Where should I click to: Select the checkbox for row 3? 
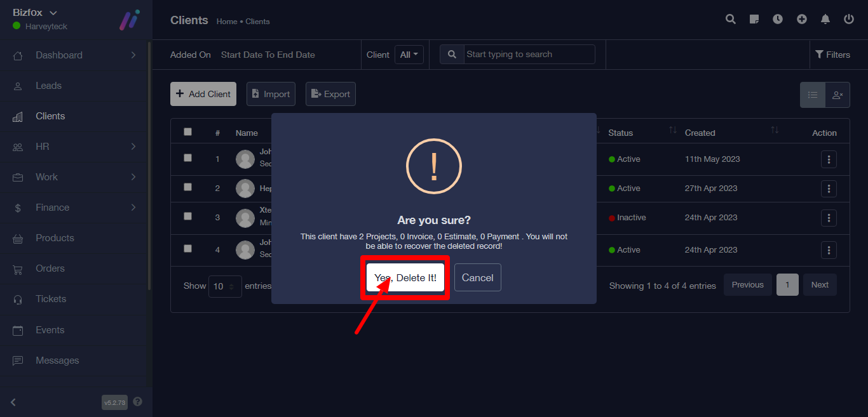click(187, 216)
